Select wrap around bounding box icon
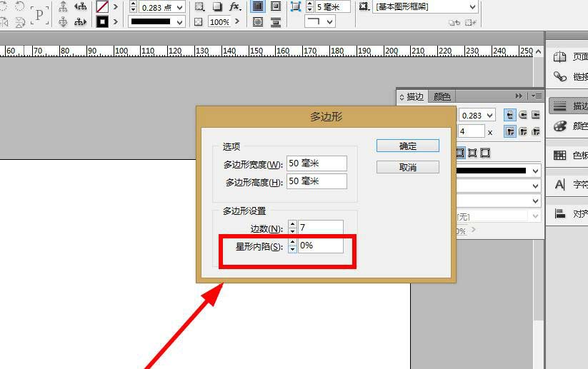The image size is (588, 369). click(276, 6)
